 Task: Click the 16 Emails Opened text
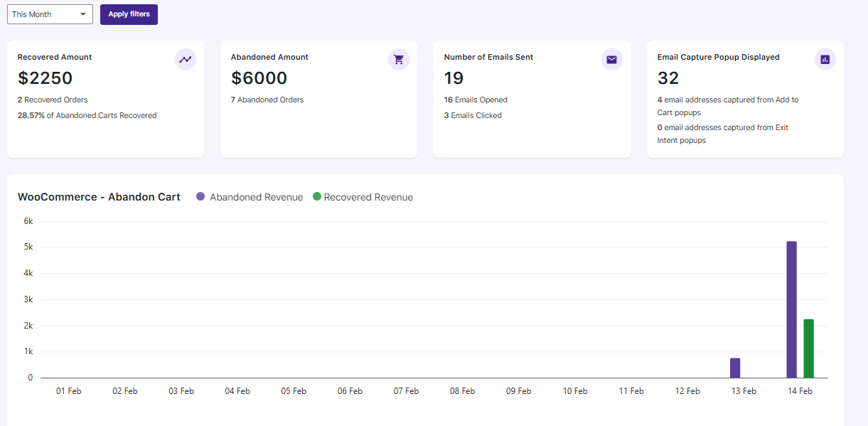pyautogui.click(x=476, y=100)
